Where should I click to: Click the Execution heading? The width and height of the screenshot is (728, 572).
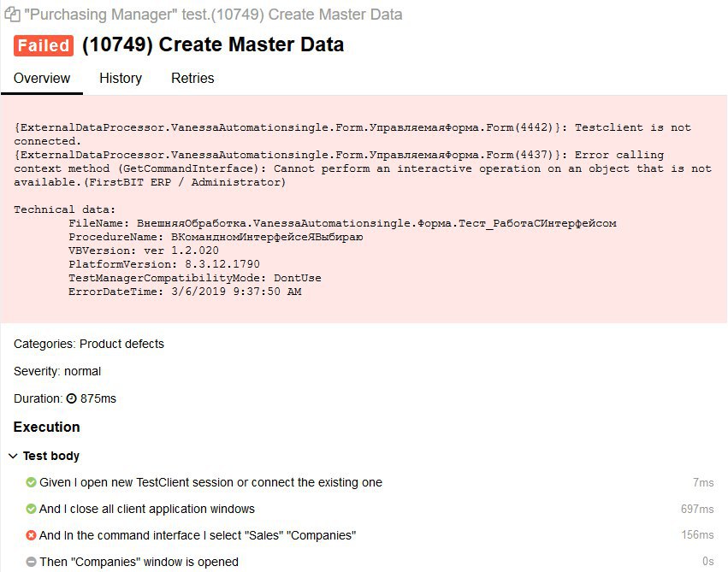(46, 427)
